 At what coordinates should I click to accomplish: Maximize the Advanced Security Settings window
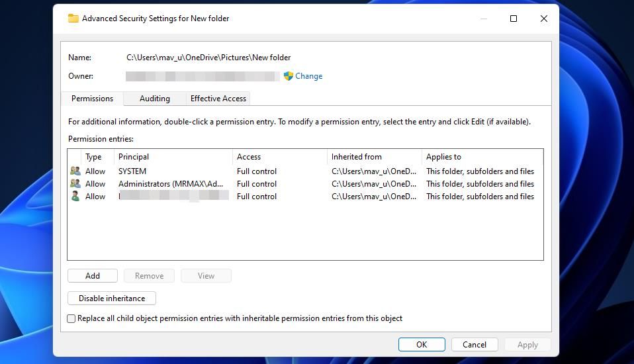pos(513,19)
